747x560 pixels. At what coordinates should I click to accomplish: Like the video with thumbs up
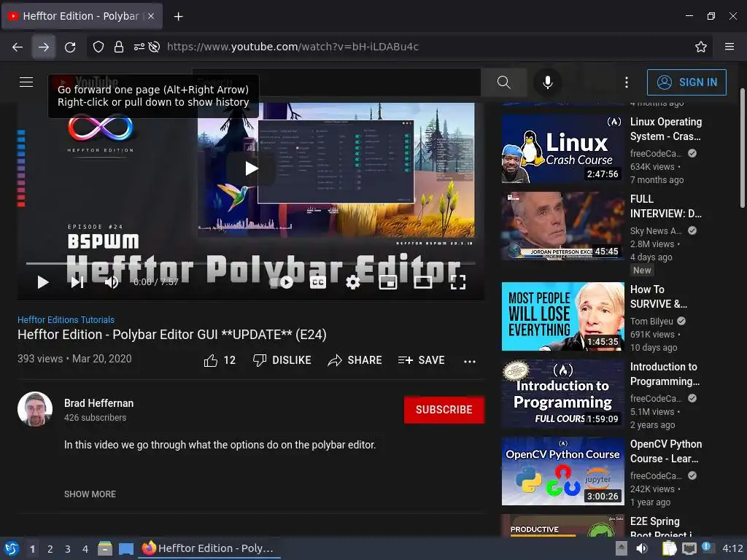tap(220, 360)
